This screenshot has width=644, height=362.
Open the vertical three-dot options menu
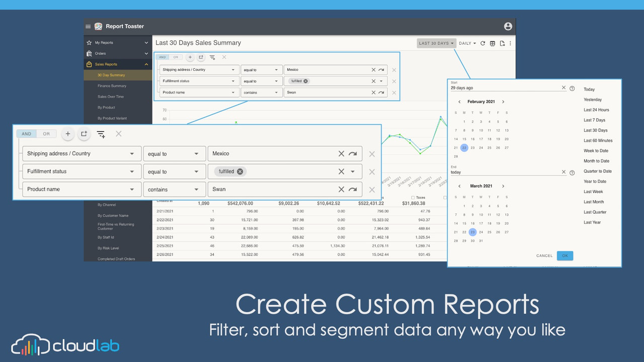[x=510, y=43]
